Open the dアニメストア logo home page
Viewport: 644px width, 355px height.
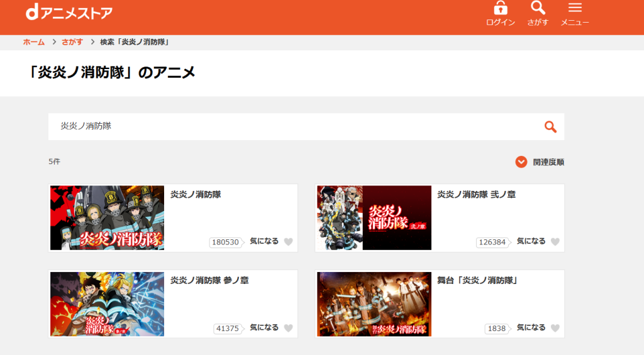(x=69, y=13)
